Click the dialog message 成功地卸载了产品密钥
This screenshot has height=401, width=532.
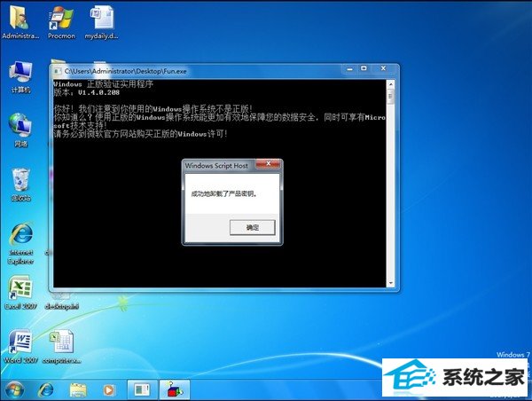[x=224, y=194]
